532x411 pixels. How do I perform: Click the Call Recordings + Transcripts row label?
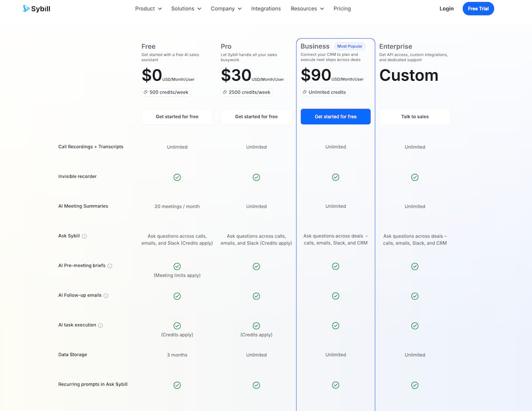(x=90, y=147)
